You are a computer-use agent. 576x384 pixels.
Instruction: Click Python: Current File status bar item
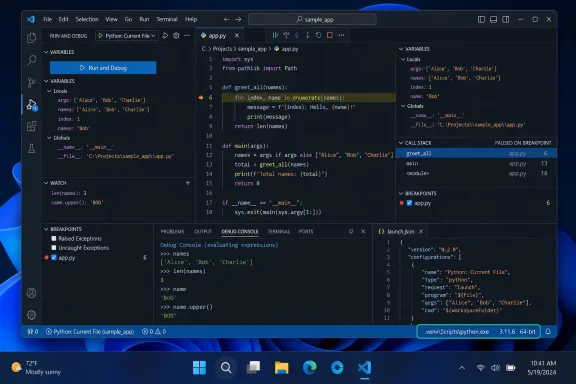(x=90, y=331)
